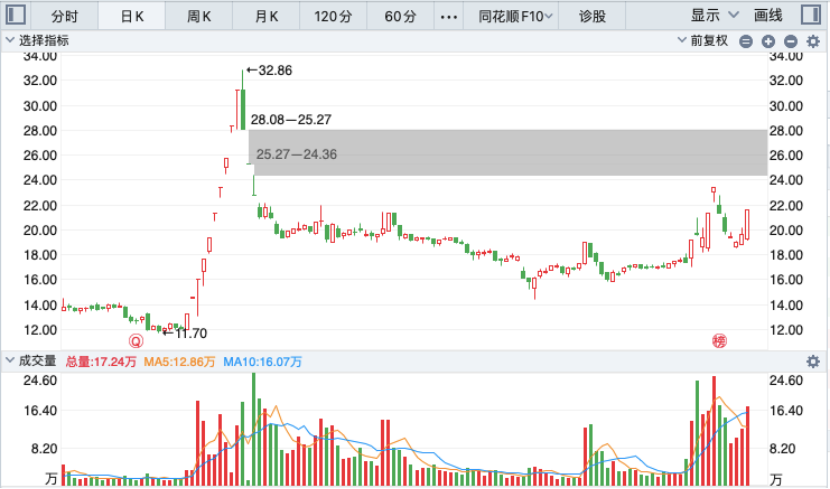Open the 前复权 adjustment dropdown
830x489 pixels.
pos(703,41)
